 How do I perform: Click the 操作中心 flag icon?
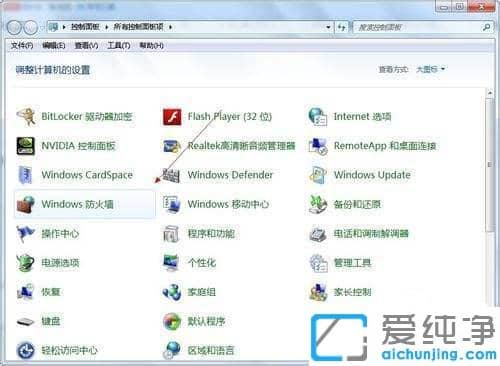[x=26, y=234]
